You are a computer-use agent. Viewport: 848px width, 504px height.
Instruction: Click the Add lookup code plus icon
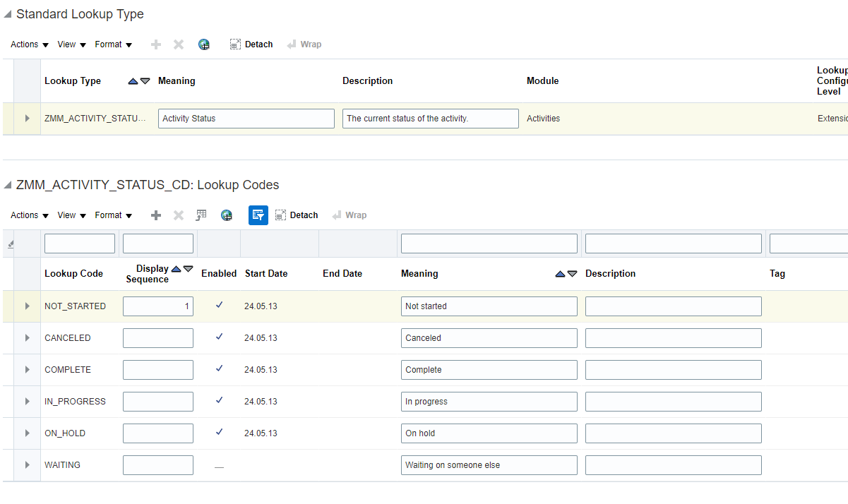(x=155, y=215)
